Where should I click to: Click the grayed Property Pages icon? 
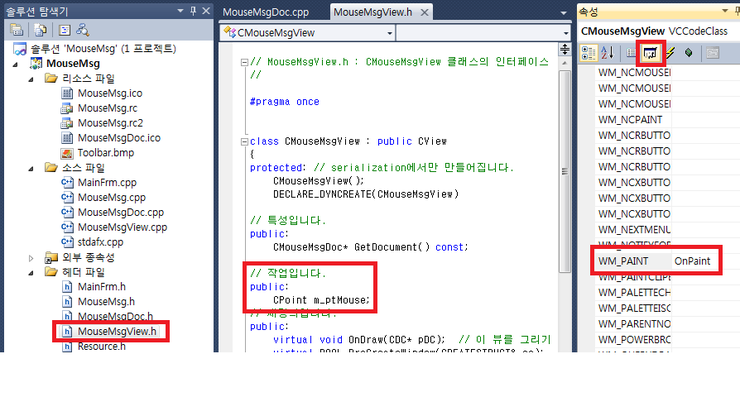click(x=713, y=53)
